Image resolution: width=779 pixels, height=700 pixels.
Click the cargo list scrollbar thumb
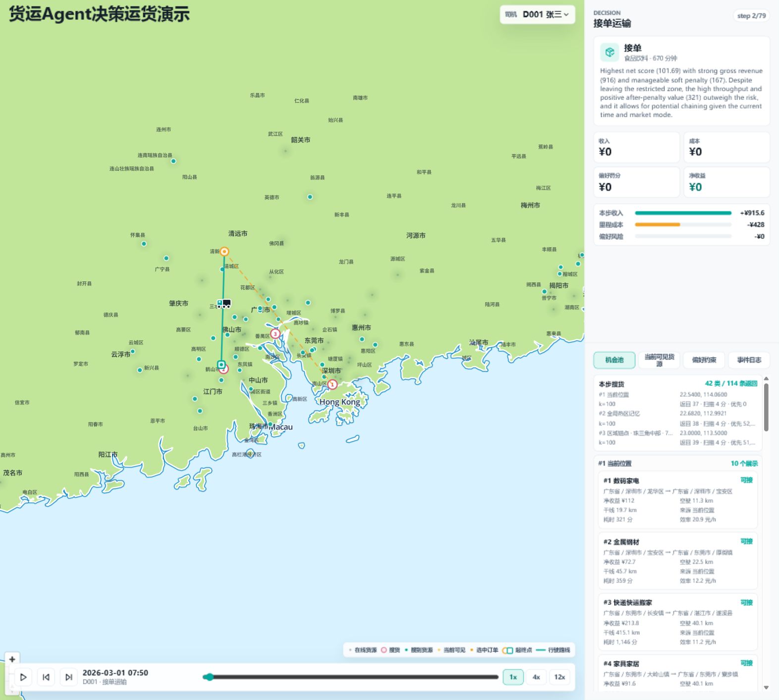(766, 407)
